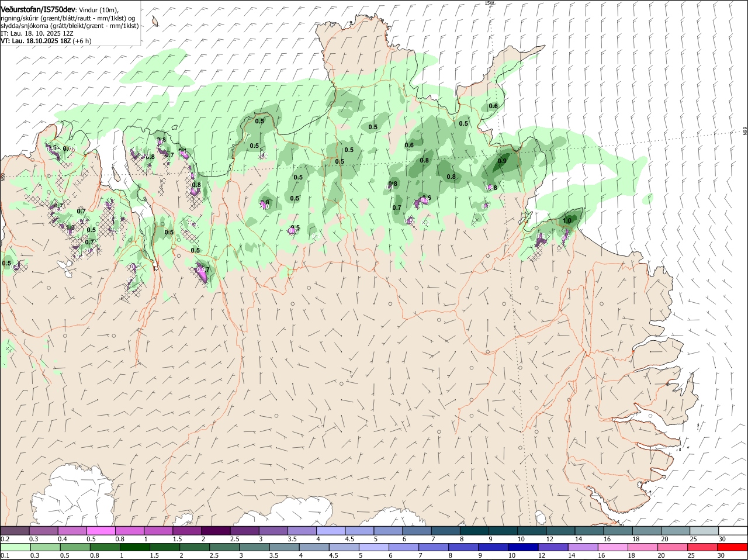This screenshot has height=560, width=748.
Task: Click the top legend swatch starting at 12
Action: coord(561,531)
